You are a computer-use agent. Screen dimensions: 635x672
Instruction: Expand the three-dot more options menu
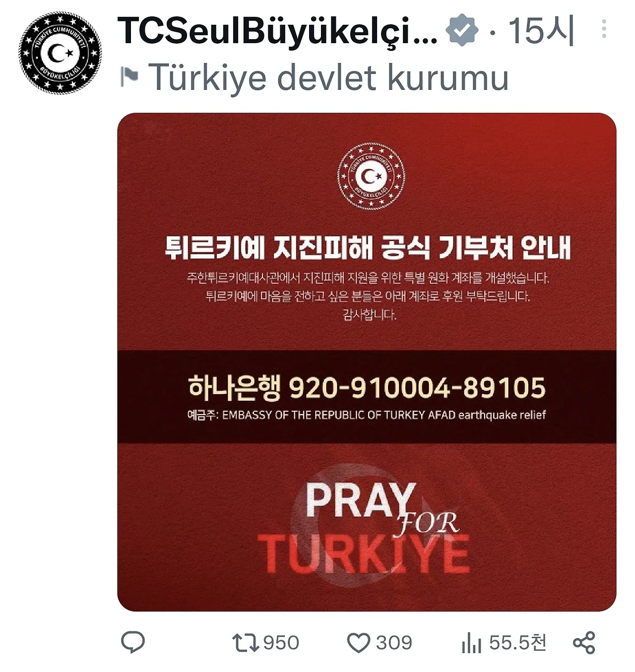coord(604,29)
